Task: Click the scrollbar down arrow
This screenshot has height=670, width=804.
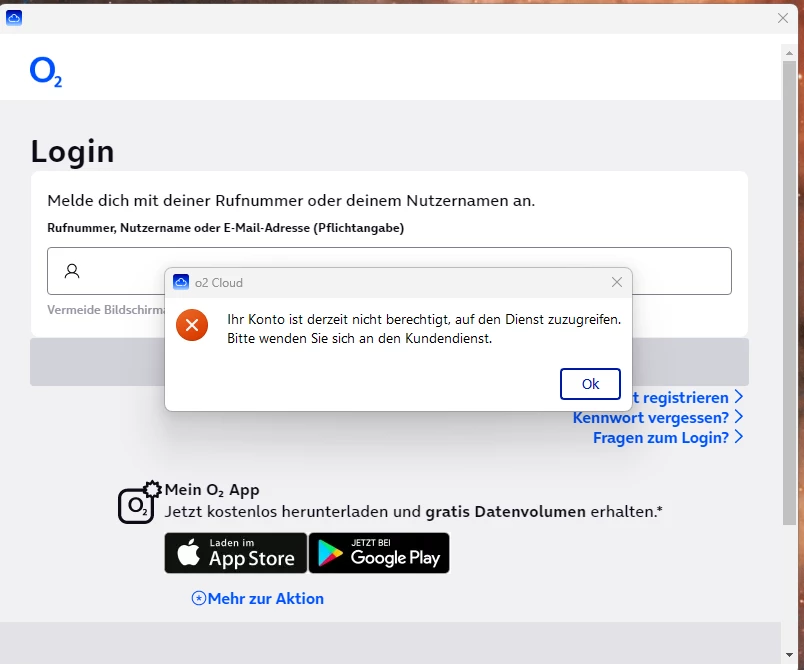Action: point(789,655)
